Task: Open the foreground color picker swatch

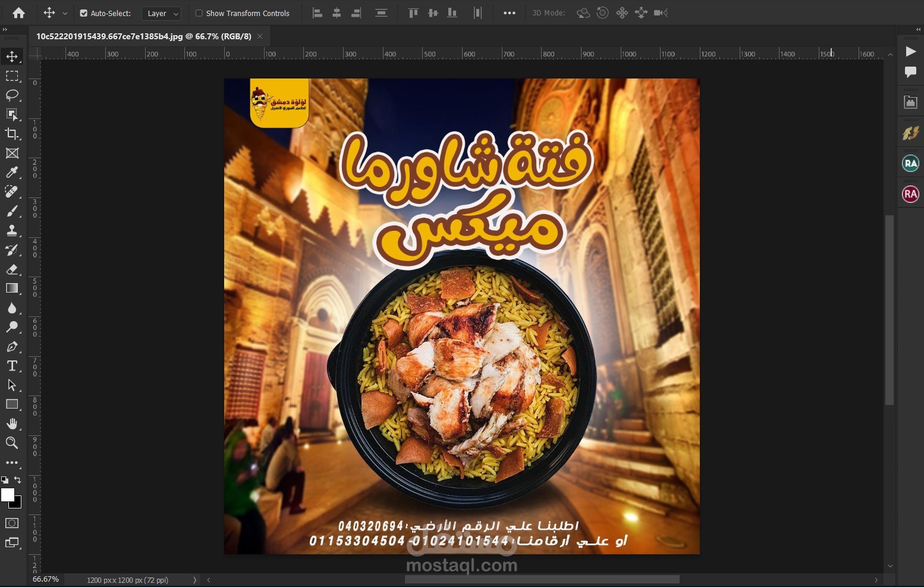Action: pos(8,495)
